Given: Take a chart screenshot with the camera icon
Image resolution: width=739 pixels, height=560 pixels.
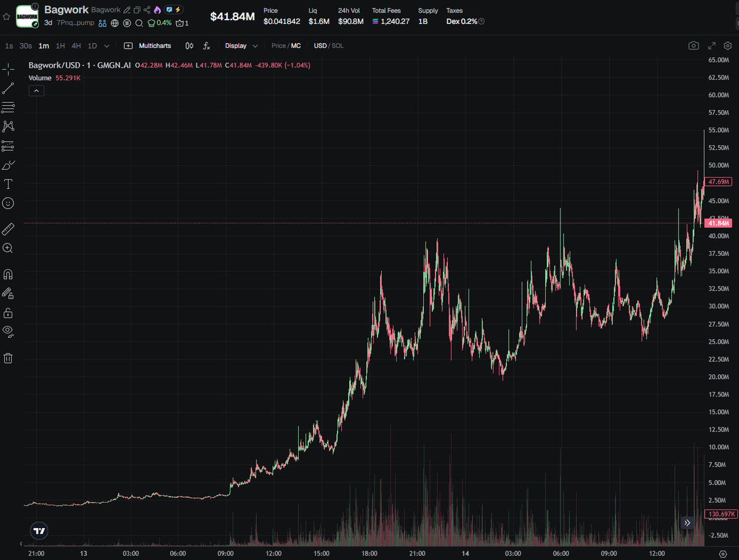Looking at the screenshot, I should [x=693, y=46].
